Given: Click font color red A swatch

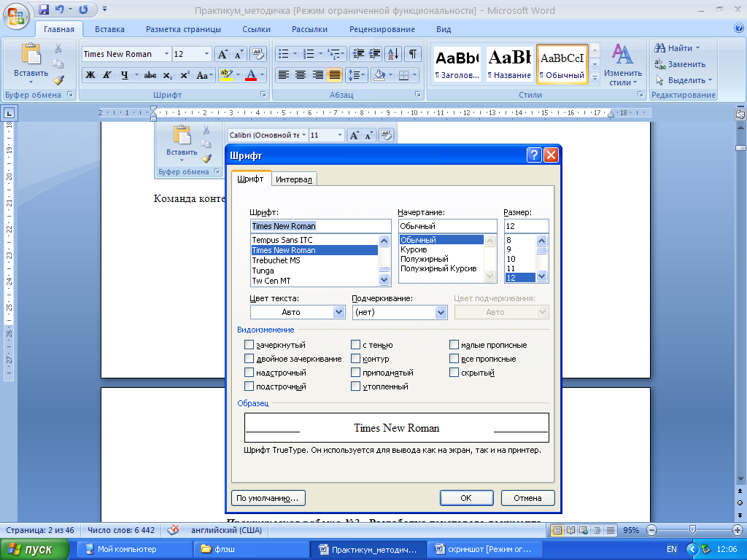Looking at the screenshot, I should [x=251, y=75].
